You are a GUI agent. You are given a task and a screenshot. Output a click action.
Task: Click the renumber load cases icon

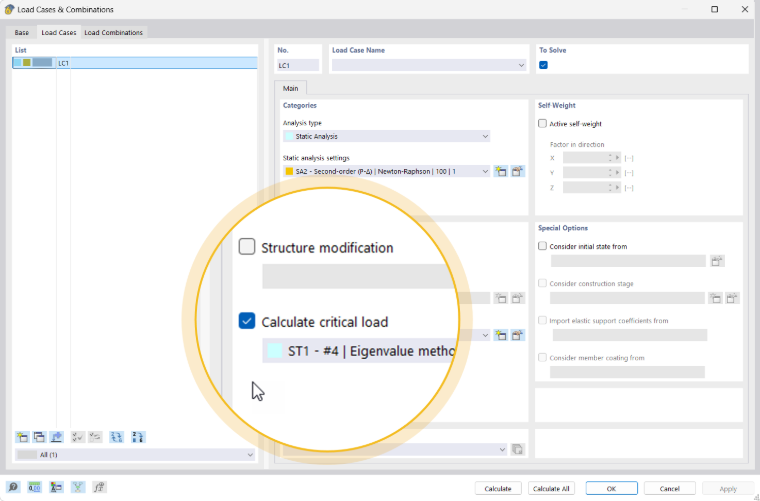click(x=116, y=437)
